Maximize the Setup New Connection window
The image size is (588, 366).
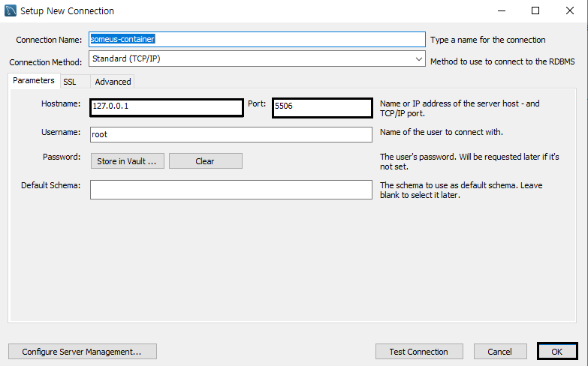point(535,10)
